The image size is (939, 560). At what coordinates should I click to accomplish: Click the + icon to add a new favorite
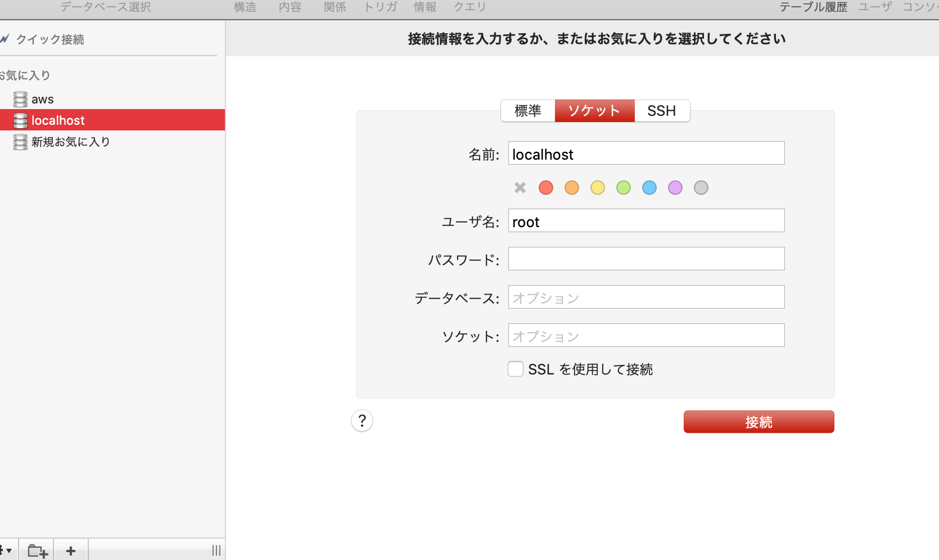pyautogui.click(x=70, y=550)
